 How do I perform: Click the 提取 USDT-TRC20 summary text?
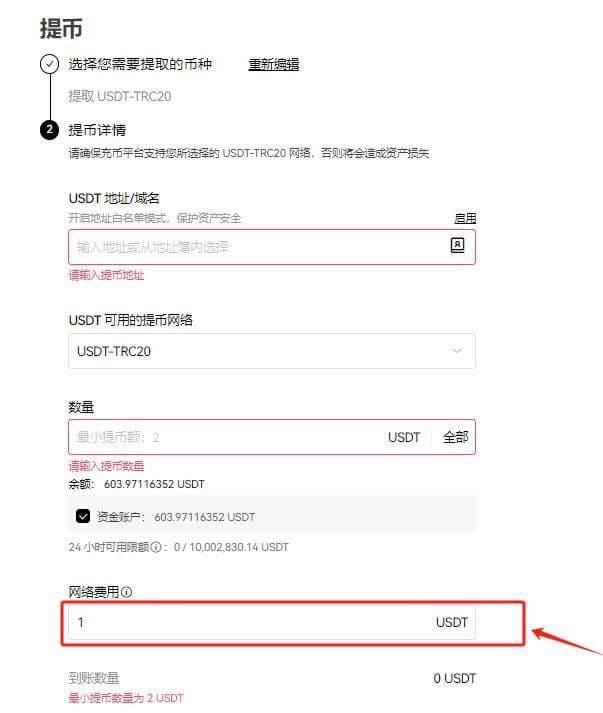[120, 96]
